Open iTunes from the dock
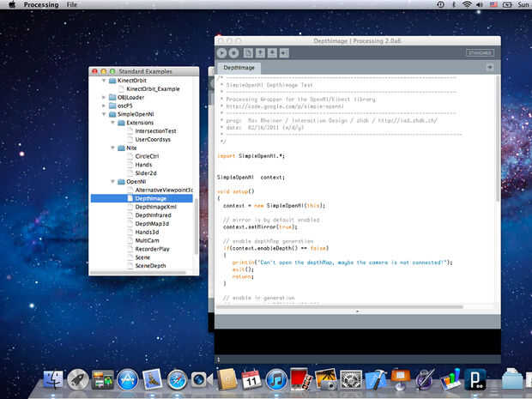Image resolution: width=532 pixels, height=399 pixels. click(x=276, y=379)
